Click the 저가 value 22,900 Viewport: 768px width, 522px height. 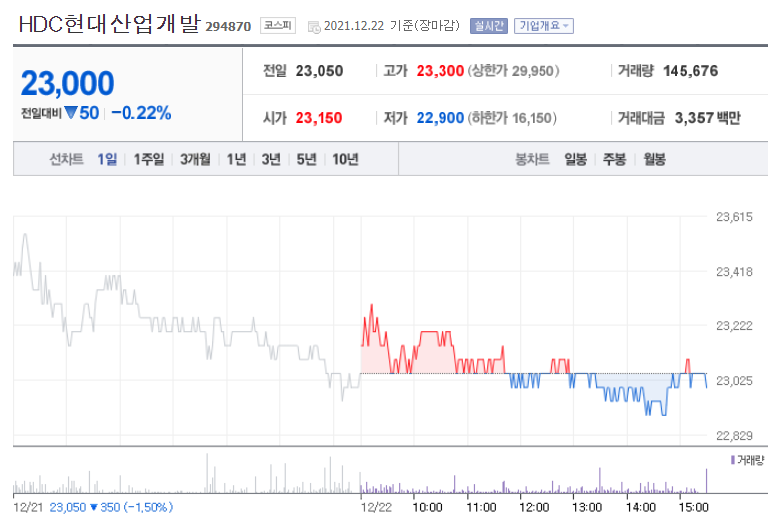440,118
